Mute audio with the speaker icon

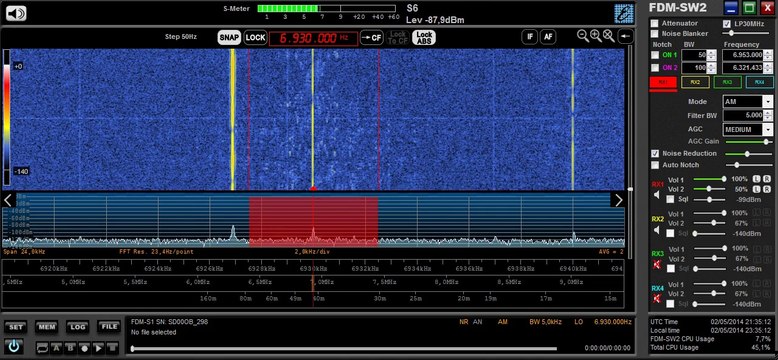click(x=16, y=13)
